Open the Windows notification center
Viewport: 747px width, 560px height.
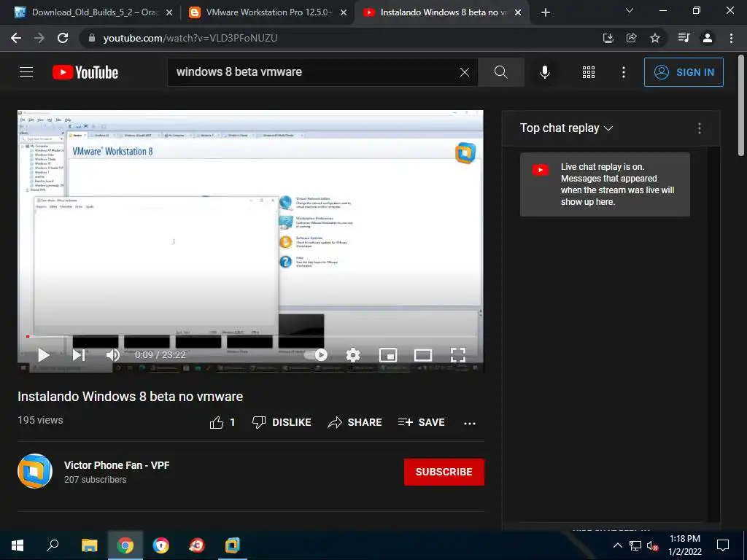click(x=723, y=545)
